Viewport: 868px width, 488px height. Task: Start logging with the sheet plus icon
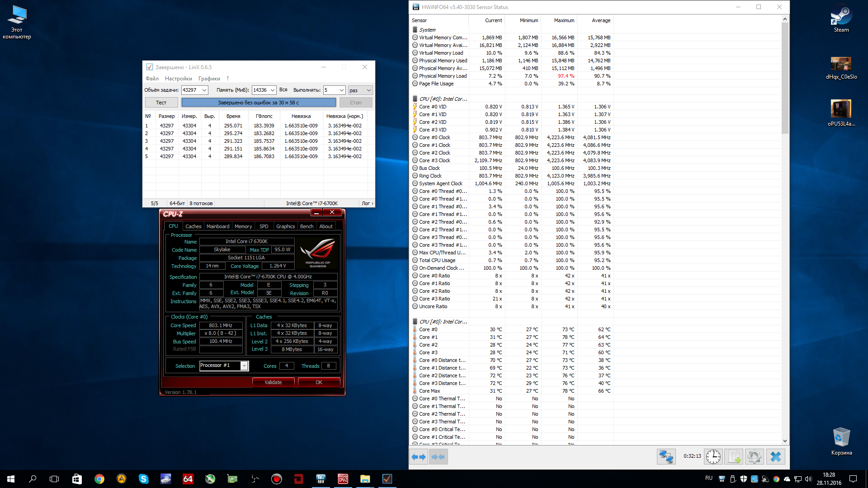coord(734,457)
